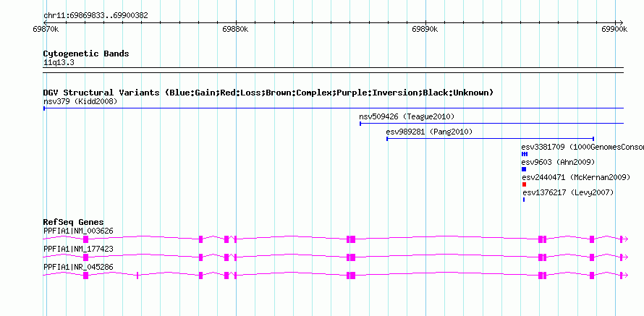Select the esv2440471 (McKernan2009) label
Screen dimensions: 644x316
pos(576,177)
